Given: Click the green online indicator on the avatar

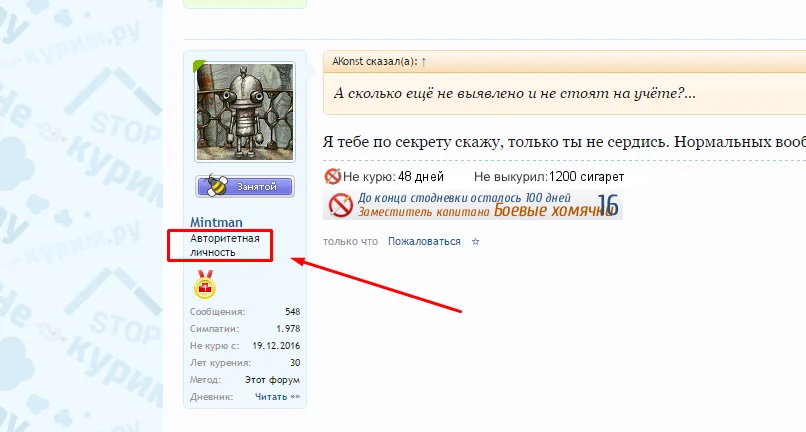Looking at the screenshot, I should 198,65.
